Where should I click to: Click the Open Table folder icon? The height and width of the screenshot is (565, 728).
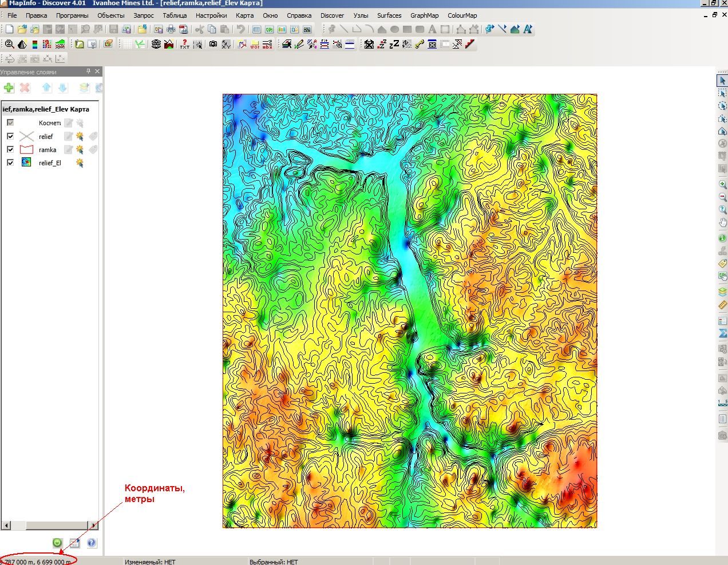[22, 29]
